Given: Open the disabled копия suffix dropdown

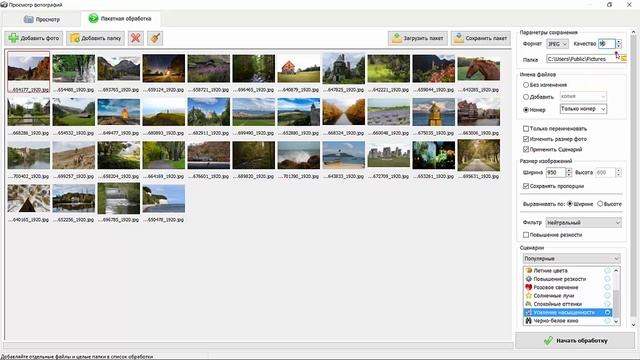Looking at the screenshot, I should [583, 96].
